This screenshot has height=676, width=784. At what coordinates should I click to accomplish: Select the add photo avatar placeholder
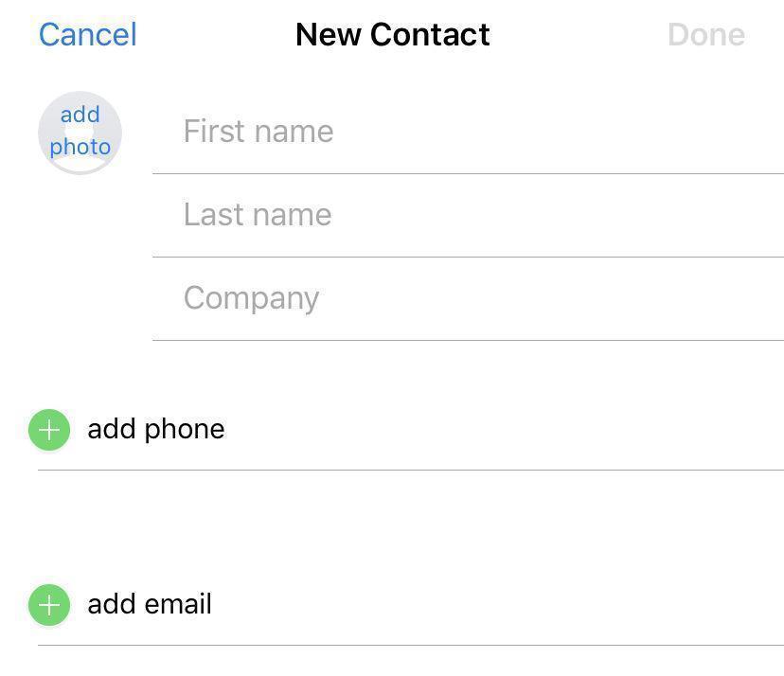[80, 133]
